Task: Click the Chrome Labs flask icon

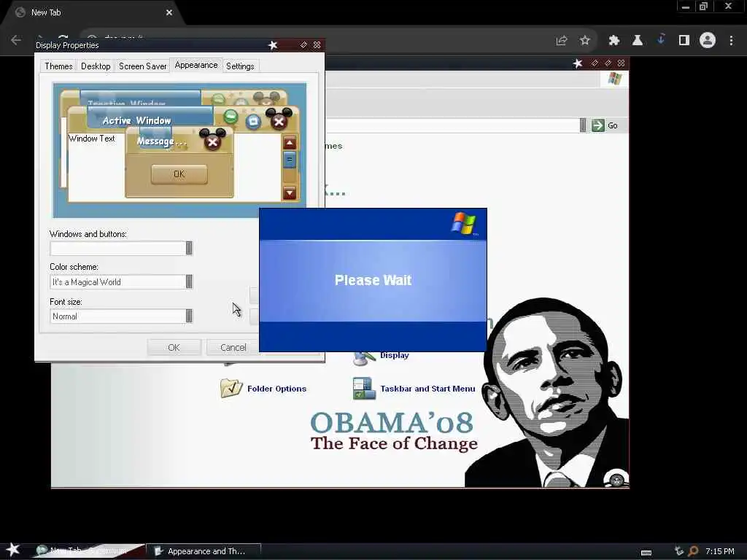Action: [638, 41]
